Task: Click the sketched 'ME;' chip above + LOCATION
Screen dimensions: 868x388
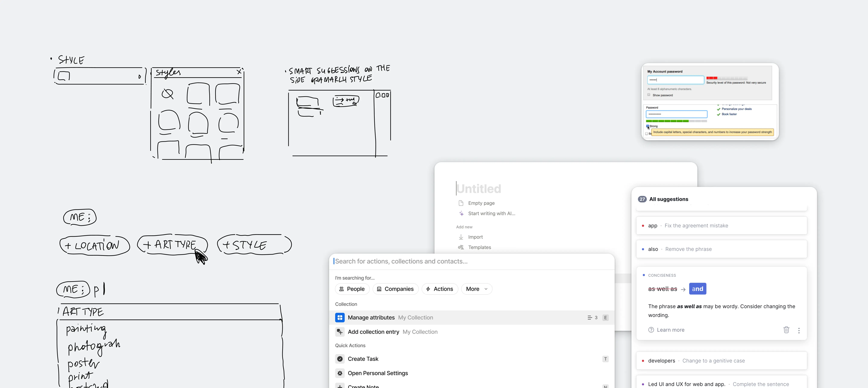Action: click(x=80, y=217)
